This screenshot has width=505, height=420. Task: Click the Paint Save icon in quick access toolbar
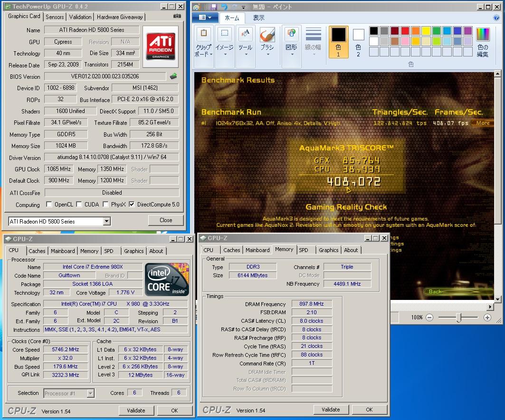coord(214,7)
